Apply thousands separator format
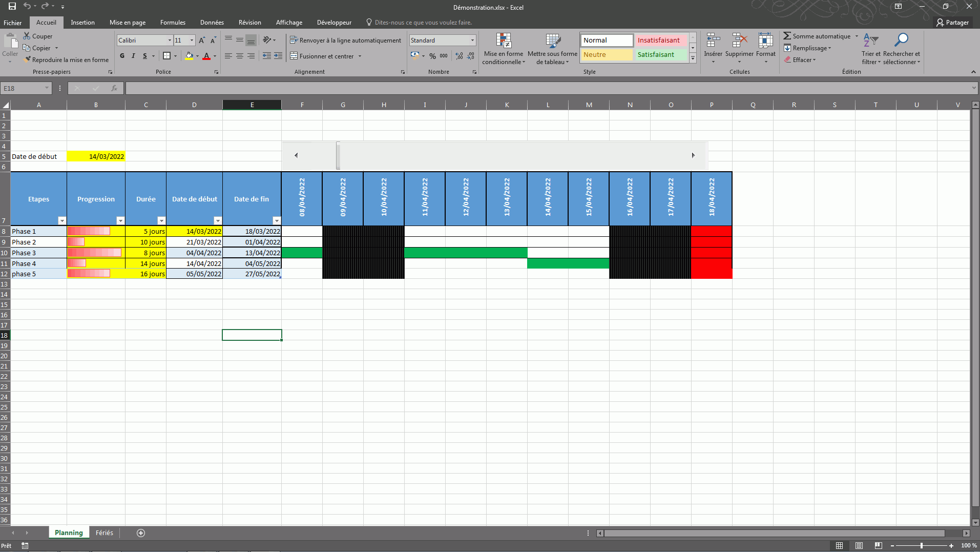Screen dimensions: 980x552 444,56
